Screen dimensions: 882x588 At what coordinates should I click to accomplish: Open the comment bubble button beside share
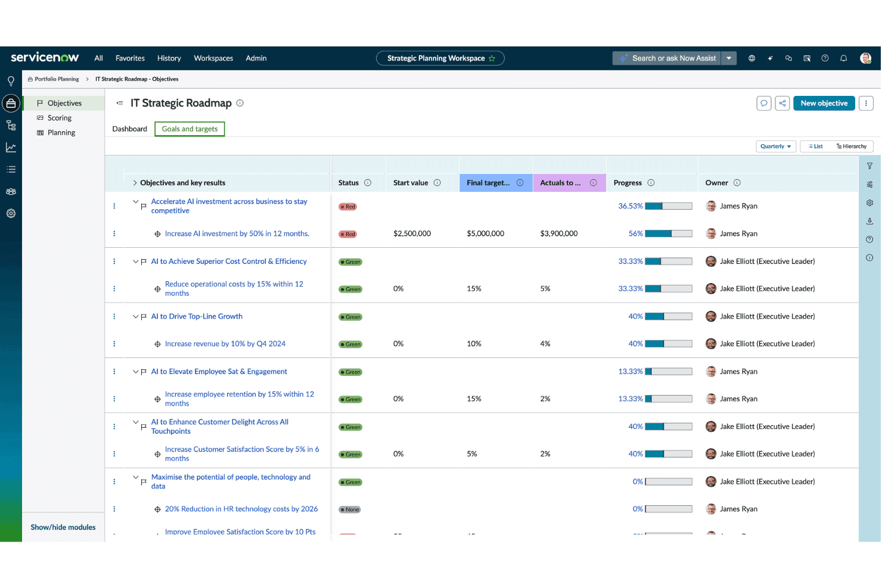click(x=763, y=103)
